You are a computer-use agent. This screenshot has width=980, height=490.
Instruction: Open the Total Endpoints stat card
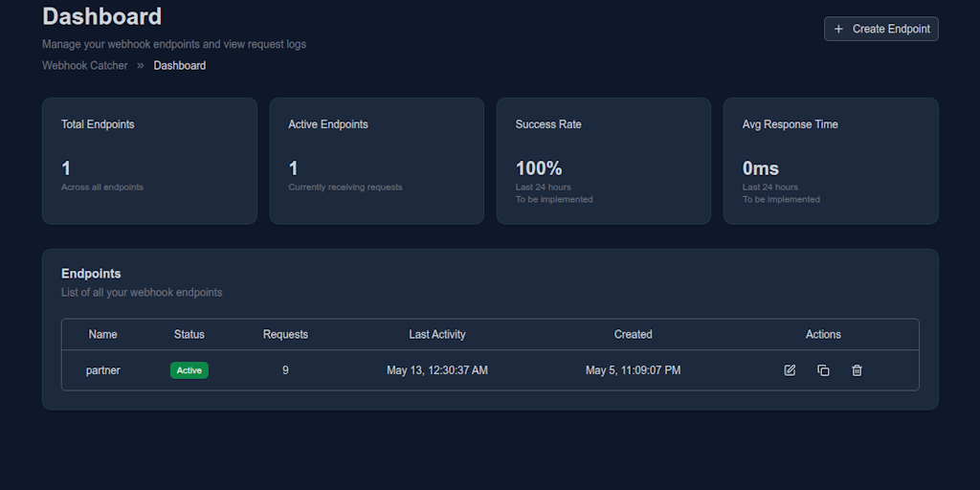tap(149, 161)
